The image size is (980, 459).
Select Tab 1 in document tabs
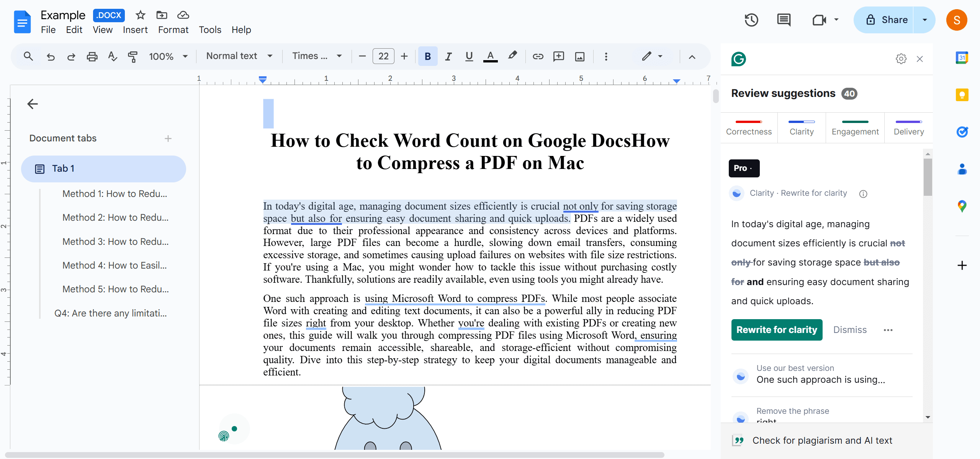click(x=103, y=169)
